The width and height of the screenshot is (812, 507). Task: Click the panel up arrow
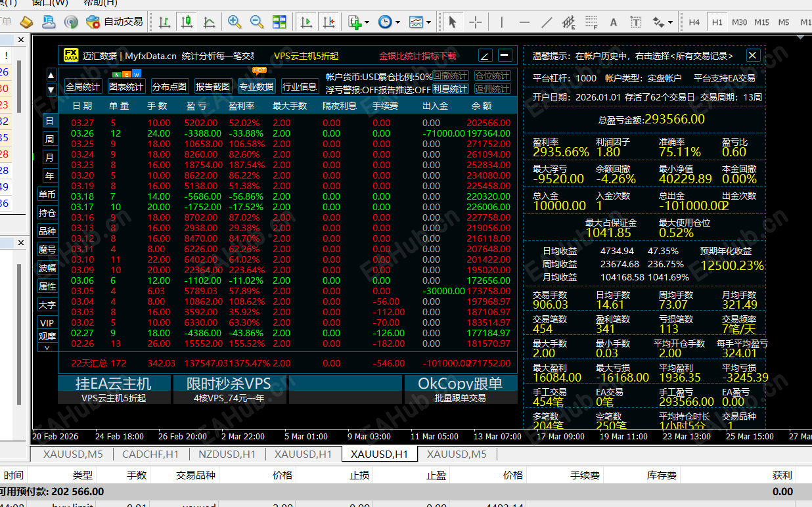tap(51, 75)
